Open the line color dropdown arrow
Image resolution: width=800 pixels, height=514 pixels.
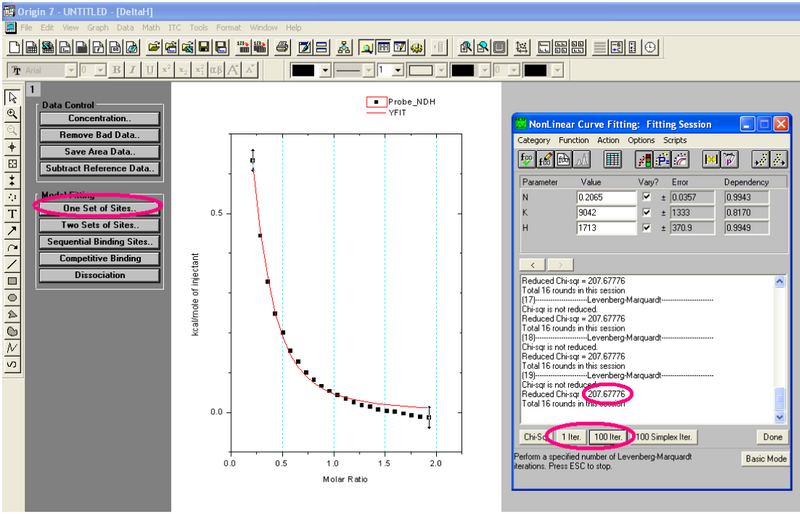[x=325, y=70]
